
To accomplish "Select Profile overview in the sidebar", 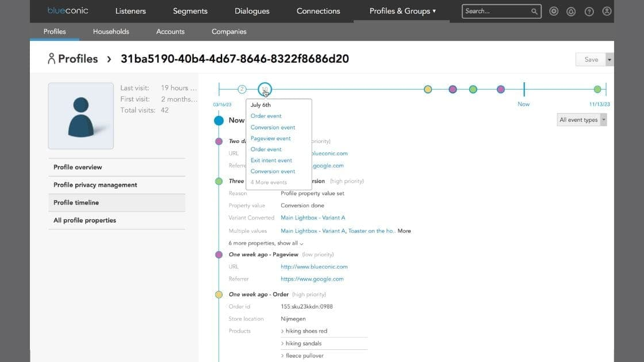I will tap(78, 167).
